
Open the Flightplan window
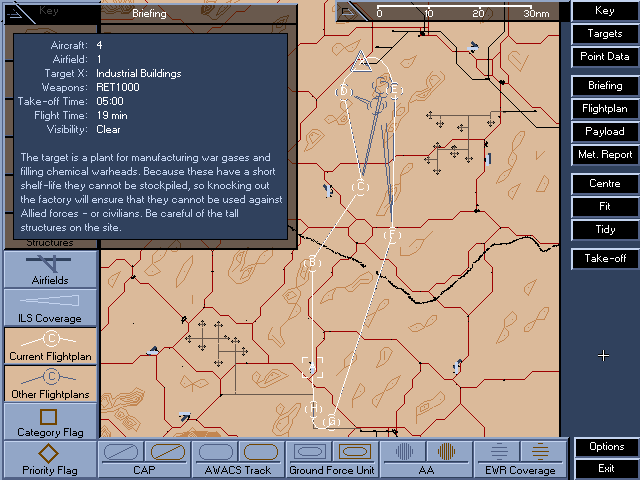604,108
